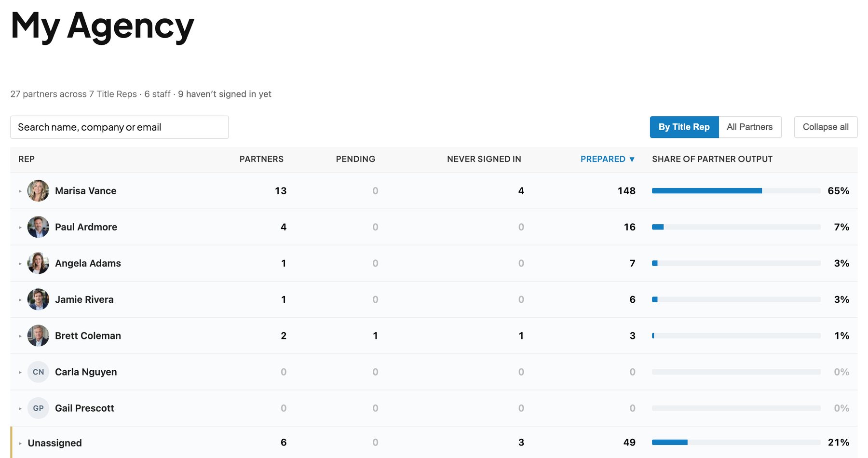Viewport: 868px width, 458px height.
Task: Expand the Carla Nguyen row
Action: [20, 372]
